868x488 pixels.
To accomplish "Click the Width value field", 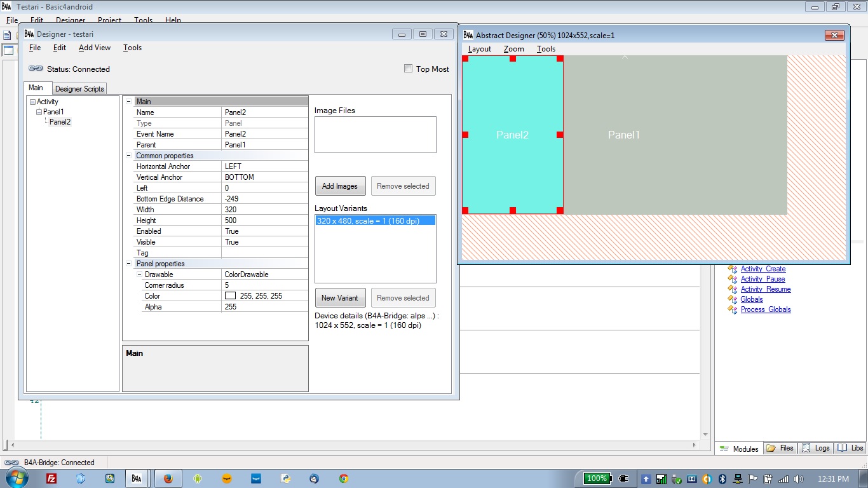I will coord(264,210).
